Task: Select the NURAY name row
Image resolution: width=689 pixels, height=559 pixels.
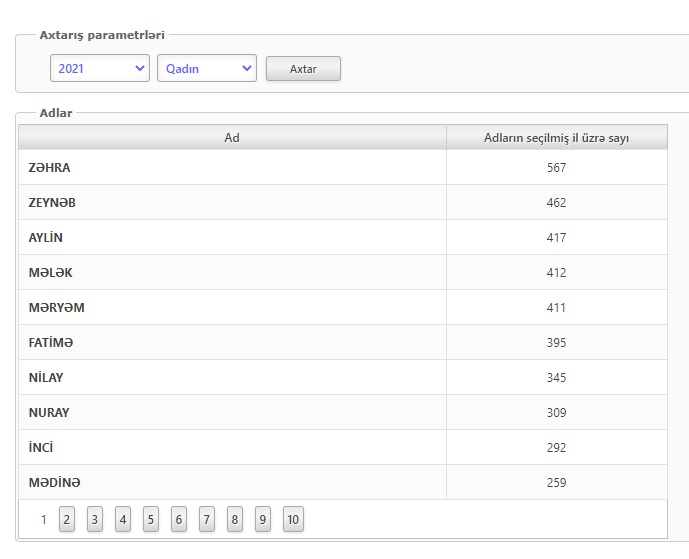Action: coord(343,412)
